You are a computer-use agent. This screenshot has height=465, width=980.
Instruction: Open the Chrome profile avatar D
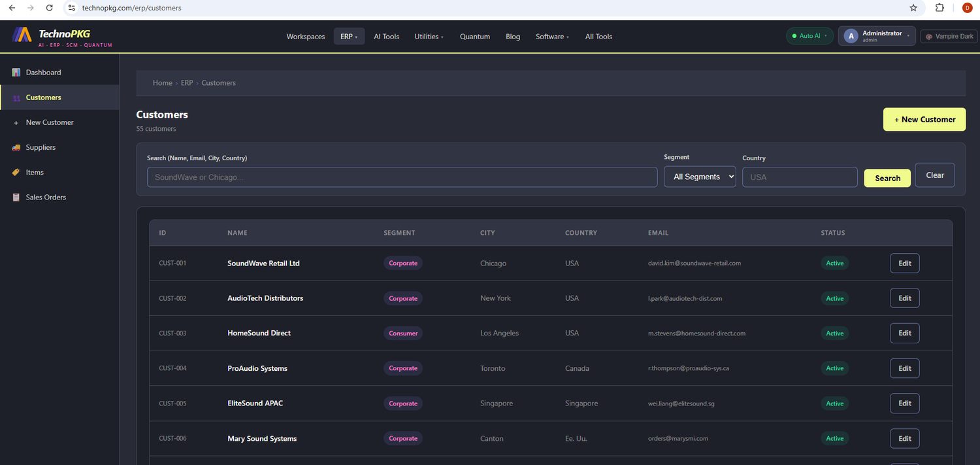click(x=967, y=8)
